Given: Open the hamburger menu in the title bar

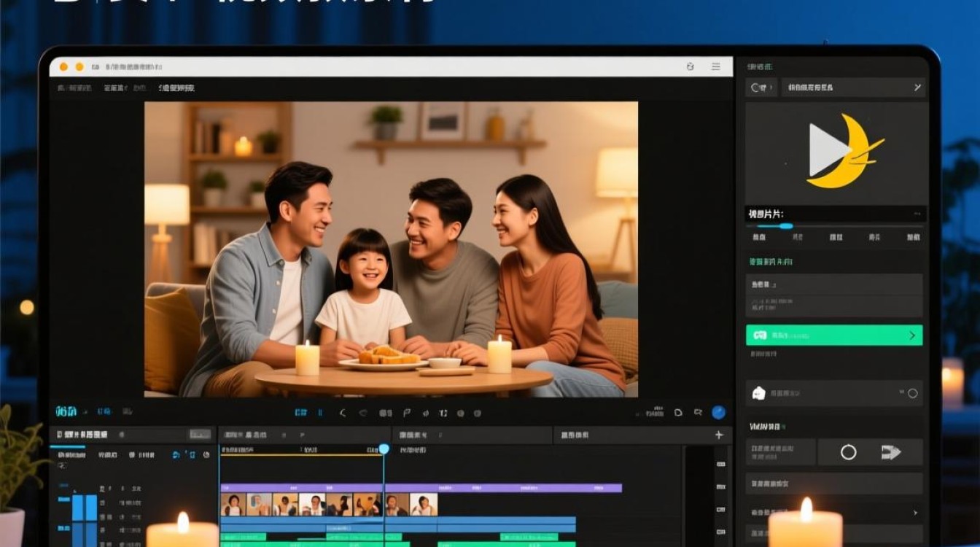Looking at the screenshot, I should point(716,66).
